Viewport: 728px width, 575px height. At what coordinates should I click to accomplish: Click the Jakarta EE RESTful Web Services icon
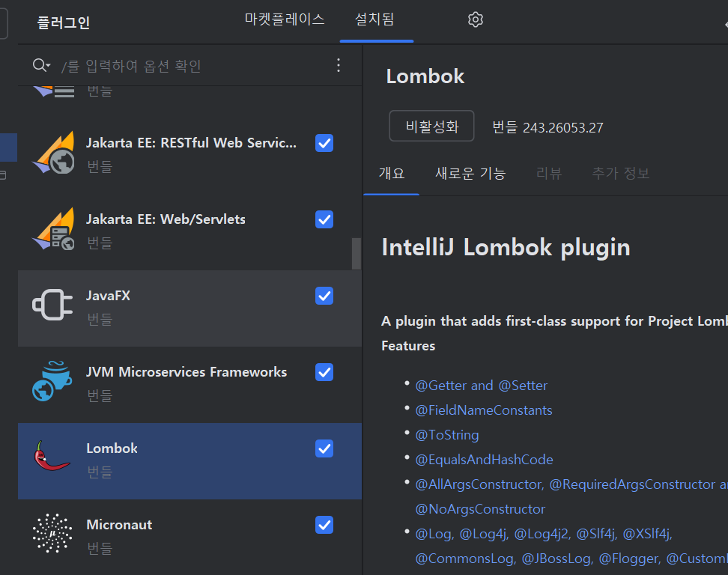coord(53,153)
